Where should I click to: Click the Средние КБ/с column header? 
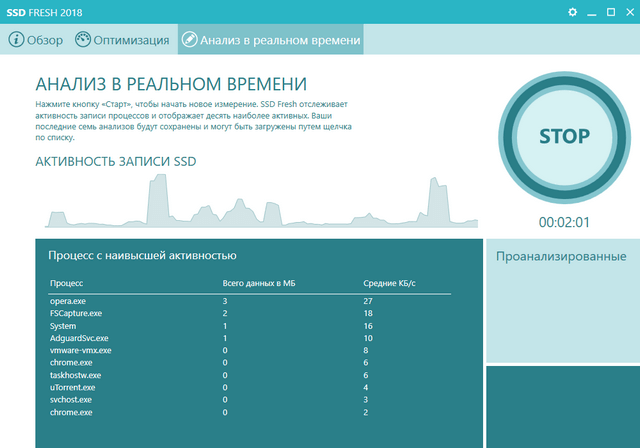(x=389, y=283)
